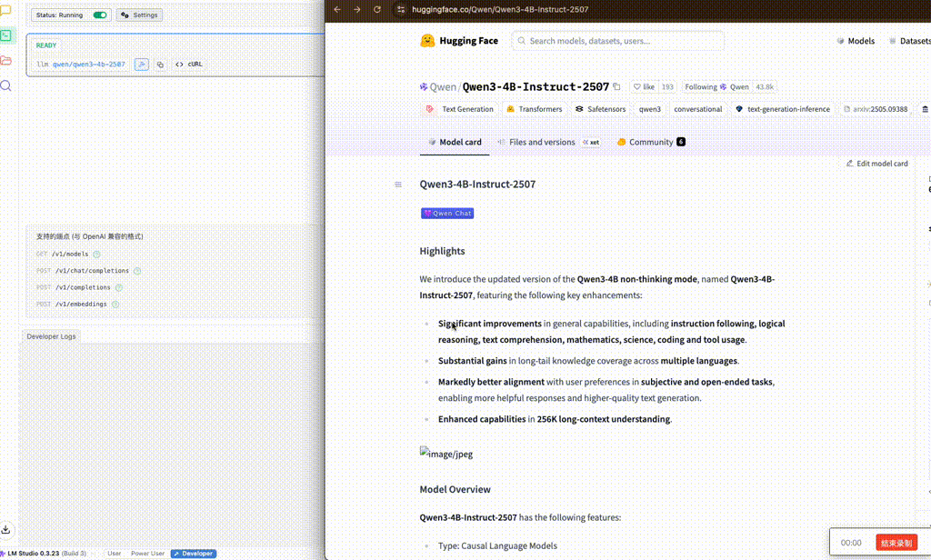Click the Highlights heading
The image size is (931, 560).
tap(442, 251)
